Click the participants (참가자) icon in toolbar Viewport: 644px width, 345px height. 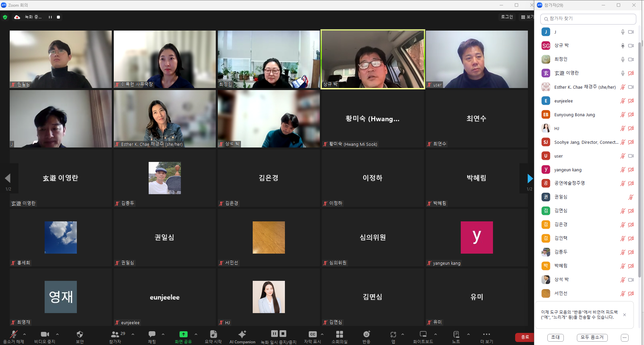[x=115, y=334]
